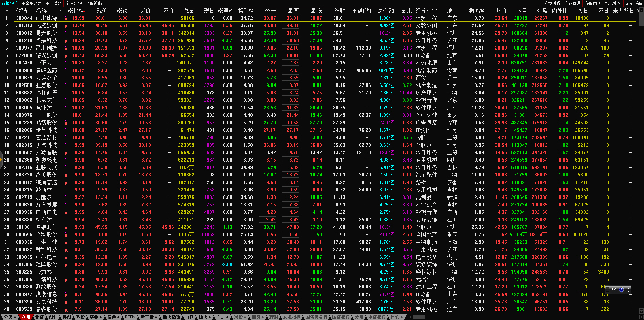Screen dimensions: 644x320
Task: Click the left edge panel expander arrow
Action: point(1,160)
